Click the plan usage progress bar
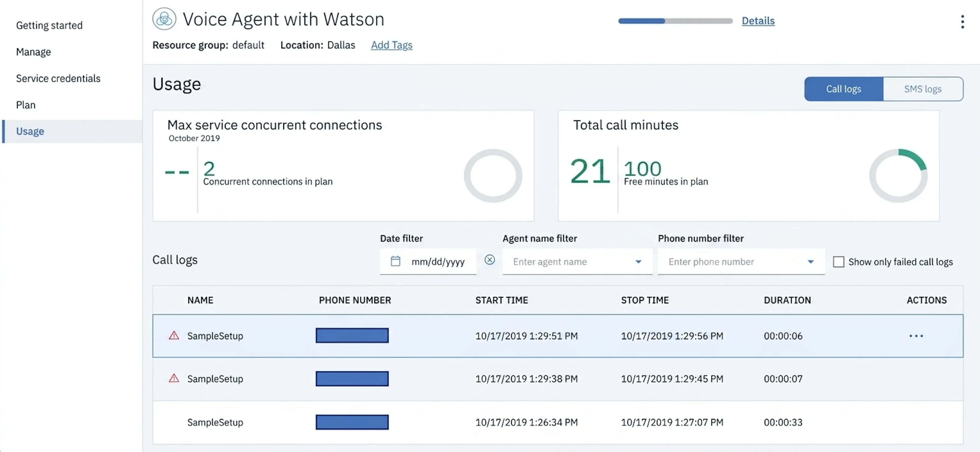Viewport: 980px width, 452px height. pos(675,21)
